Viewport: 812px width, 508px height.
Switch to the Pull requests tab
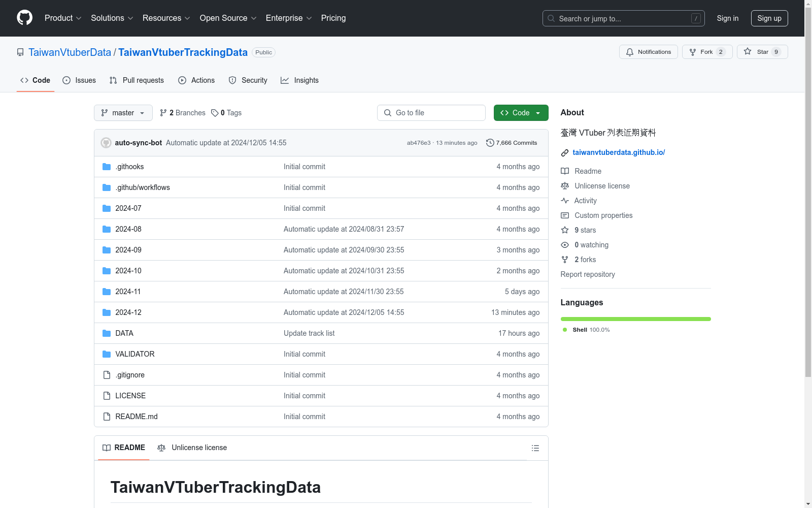137,80
